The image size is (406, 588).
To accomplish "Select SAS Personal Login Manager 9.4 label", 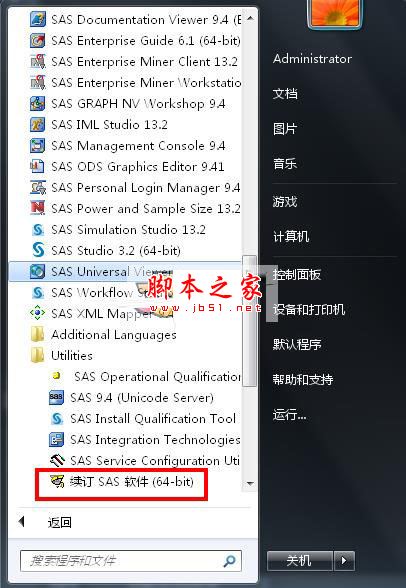I will coord(146,187).
